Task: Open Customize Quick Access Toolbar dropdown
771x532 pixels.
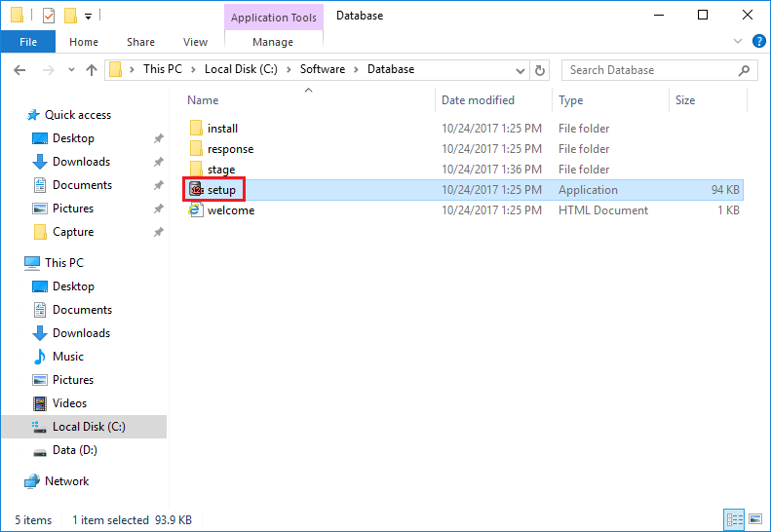Action: [x=88, y=17]
